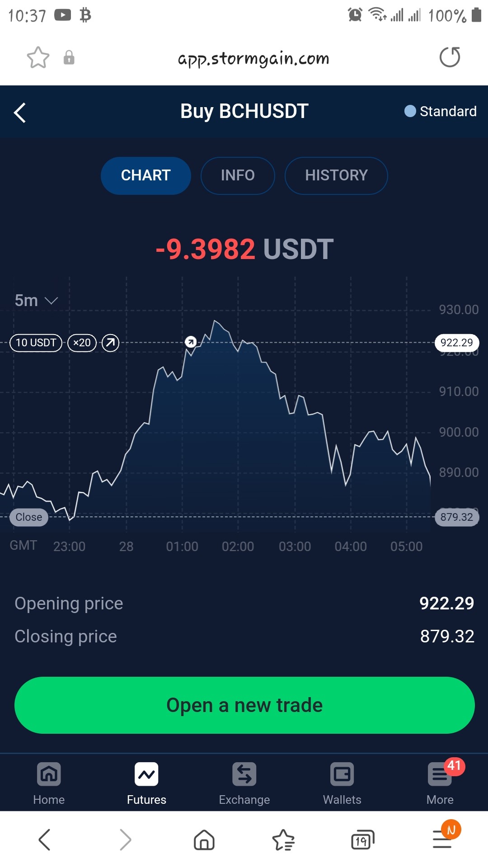488x868 pixels.
Task: Toggle the trade direction arrow badge
Action: pyautogui.click(x=110, y=343)
